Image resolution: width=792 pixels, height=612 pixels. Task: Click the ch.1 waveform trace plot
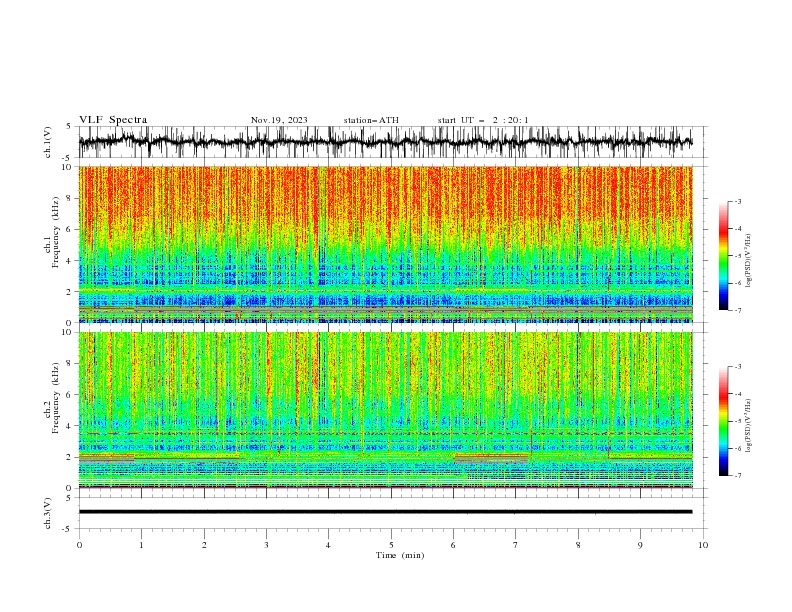point(385,142)
